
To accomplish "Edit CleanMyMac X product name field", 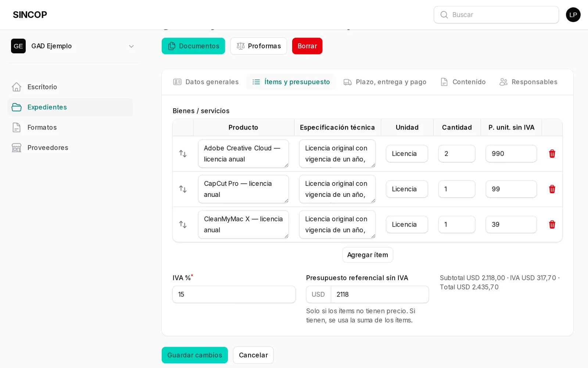I will [x=243, y=224].
